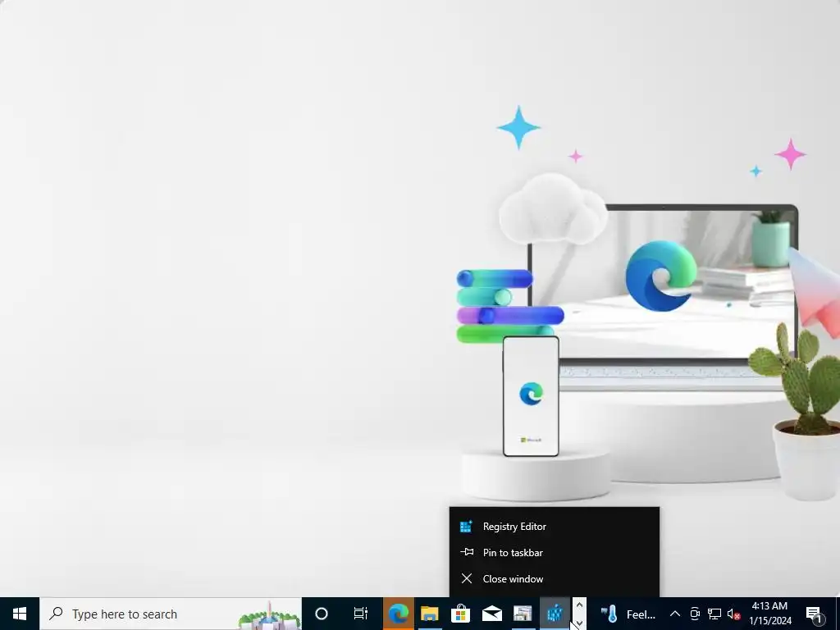The width and height of the screenshot is (840, 630).
Task: Select Pin to taskbar
Action: tap(555, 552)
